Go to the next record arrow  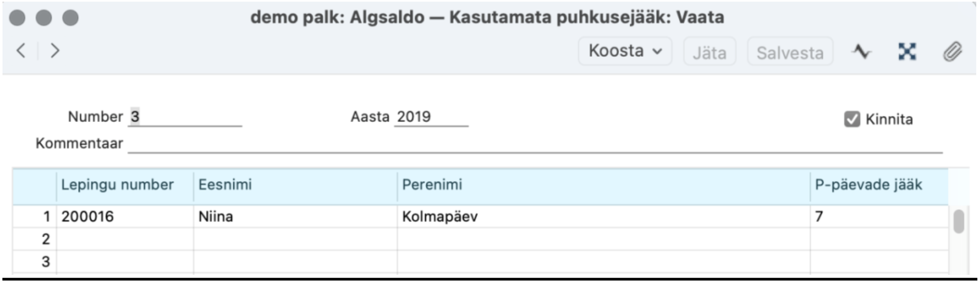[x=55, y=51]
